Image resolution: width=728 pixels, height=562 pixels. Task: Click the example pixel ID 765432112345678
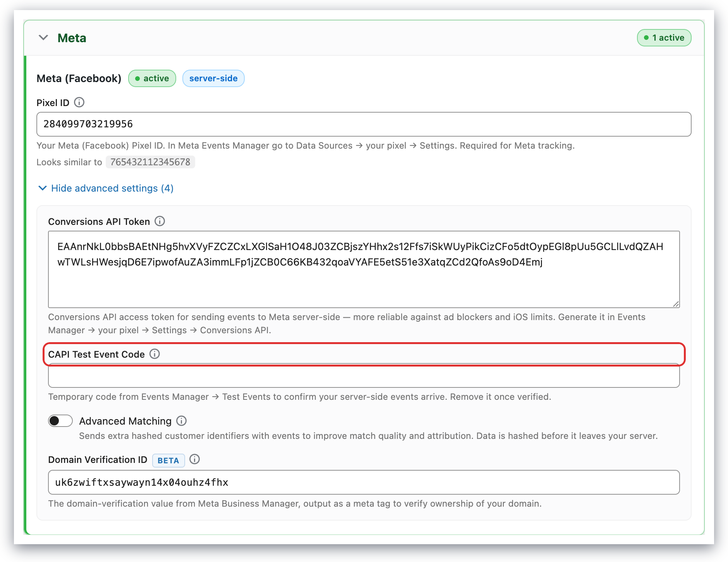(x=150, y=162)
